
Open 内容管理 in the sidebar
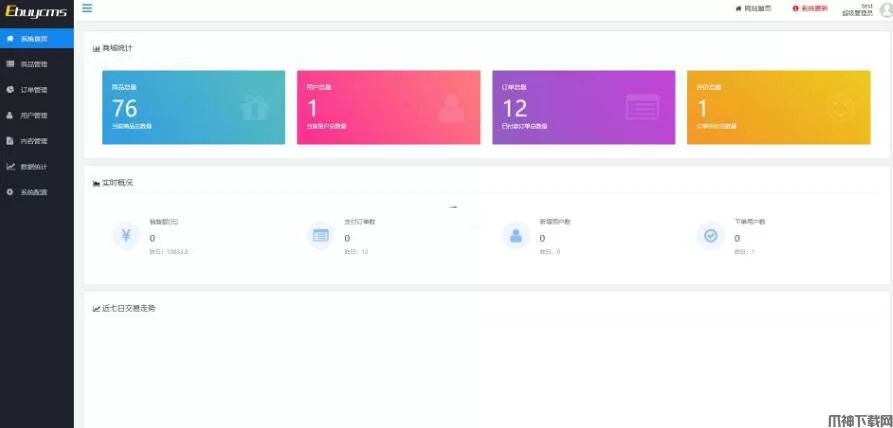[34, 141]
